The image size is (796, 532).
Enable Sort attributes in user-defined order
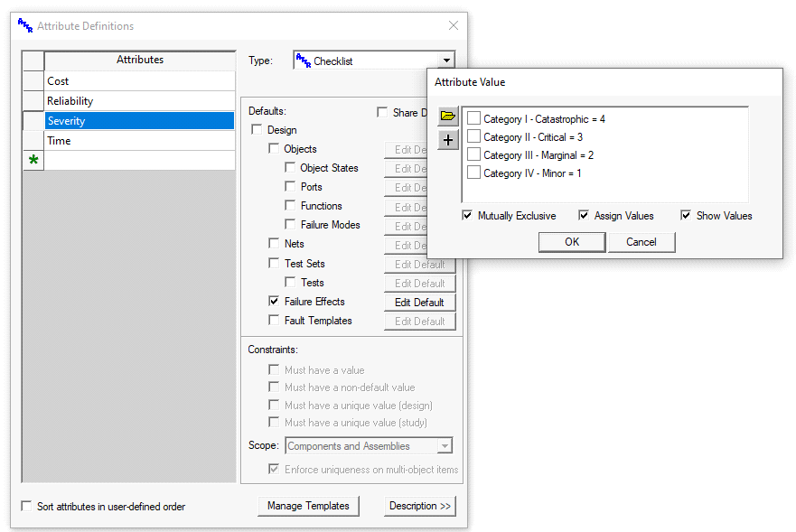(x=26, y=507)
